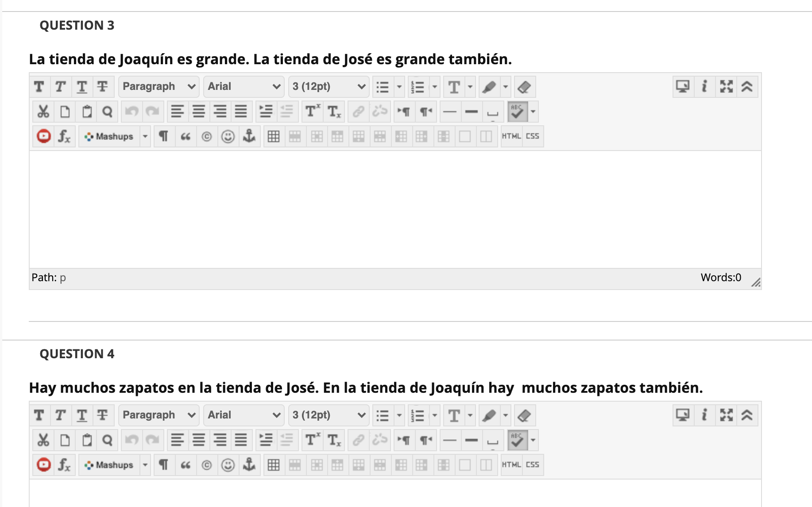This screenshot has height=507, width=812.
Task: Open the font size 3 (12pt) dropdown in Question 4
Action: pos(329,415)
